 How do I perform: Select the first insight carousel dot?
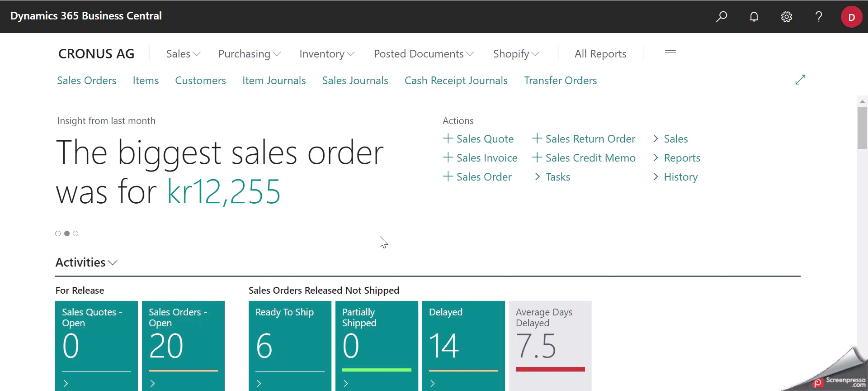click(x=58, y=234)
